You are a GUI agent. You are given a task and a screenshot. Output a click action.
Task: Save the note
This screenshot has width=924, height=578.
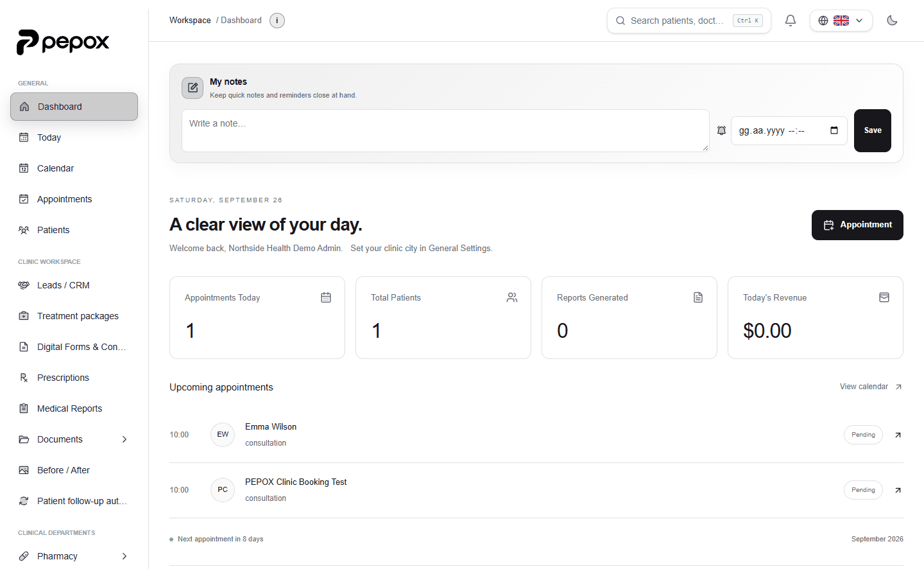(x=873, y=130)
